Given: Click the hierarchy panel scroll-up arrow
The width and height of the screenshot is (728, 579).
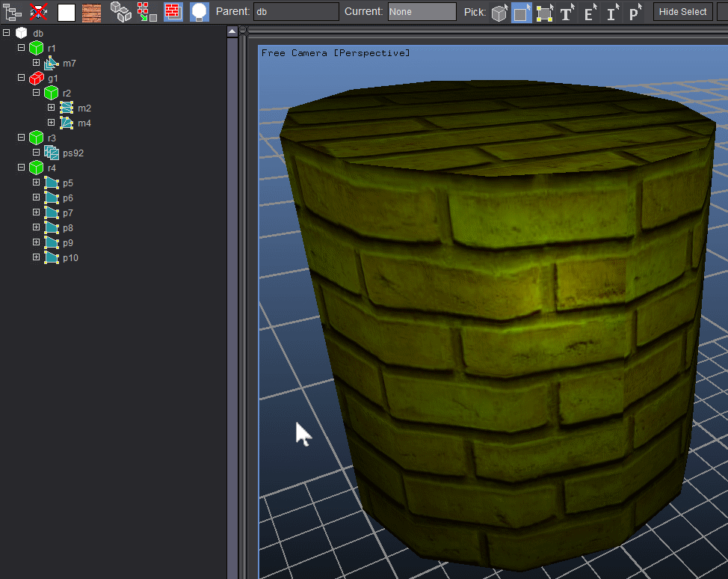Looking at the screenshot, I should click(232, 31).
